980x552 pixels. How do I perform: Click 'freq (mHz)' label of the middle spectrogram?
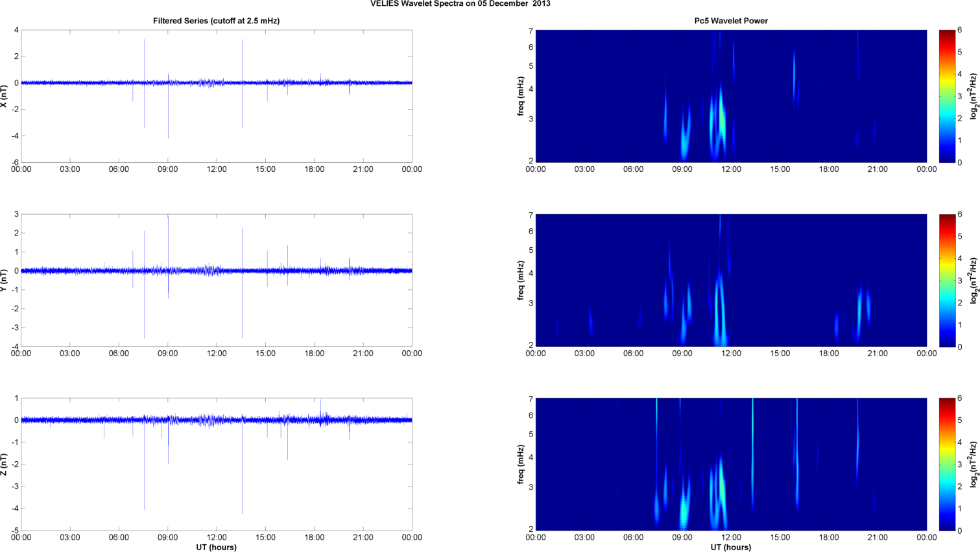pos(520,280)
